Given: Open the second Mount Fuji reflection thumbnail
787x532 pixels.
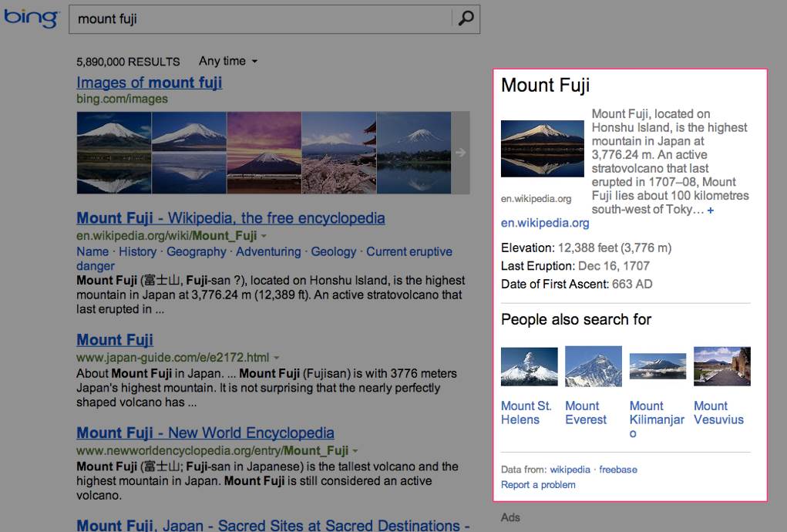Looking at the screenshot, I should (189, 153).
